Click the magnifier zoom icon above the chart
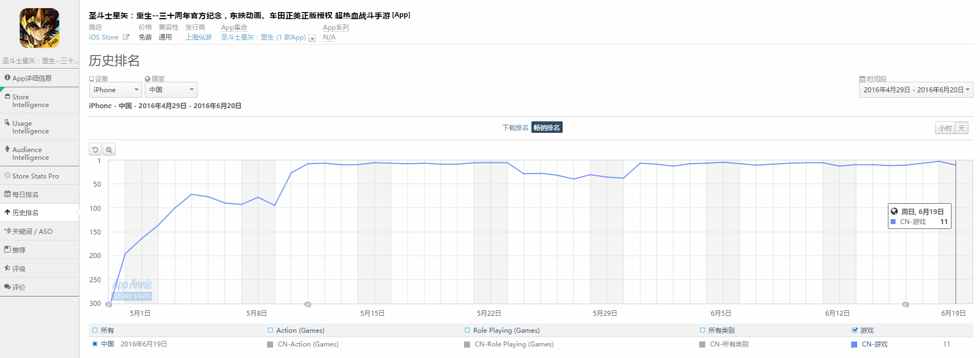 coord(109,149)
